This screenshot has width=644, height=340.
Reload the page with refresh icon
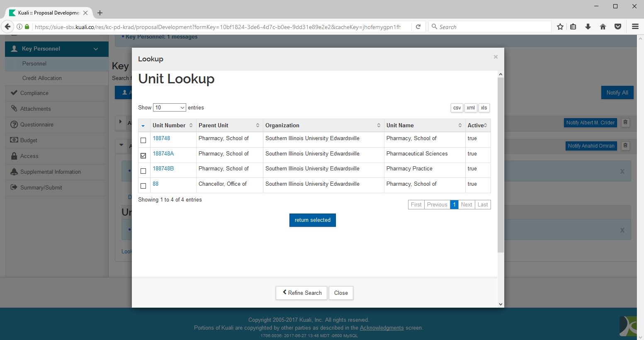[x=418, y=27]
